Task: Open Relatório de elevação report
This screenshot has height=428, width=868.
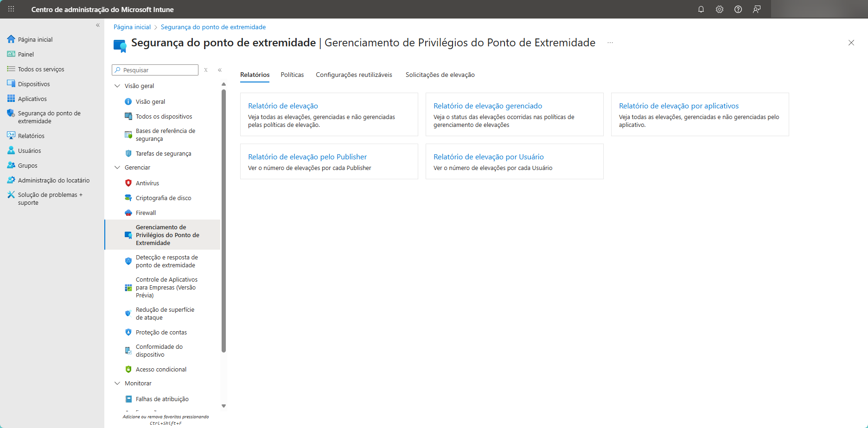Action: pos(283,106)
